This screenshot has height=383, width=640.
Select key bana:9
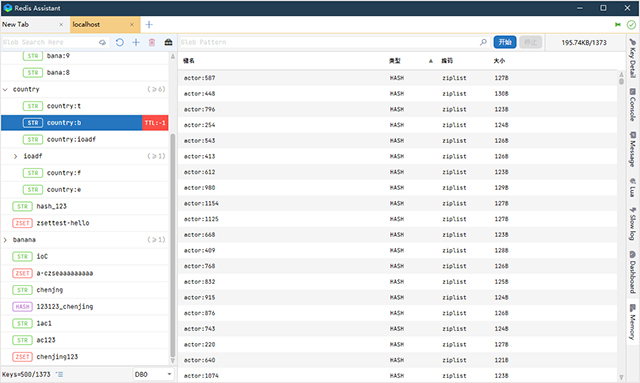(x=84, y=56)
